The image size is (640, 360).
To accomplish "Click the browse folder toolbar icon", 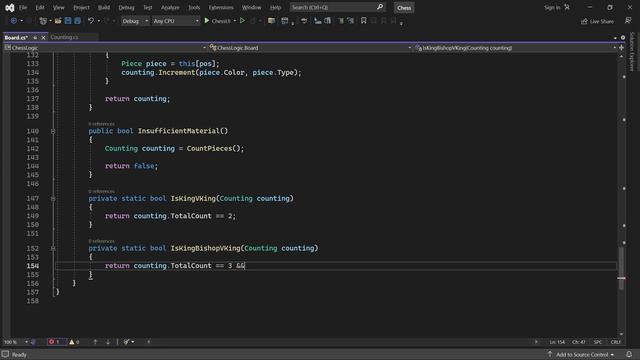I will pyautogui.click(x=271, y=20).
